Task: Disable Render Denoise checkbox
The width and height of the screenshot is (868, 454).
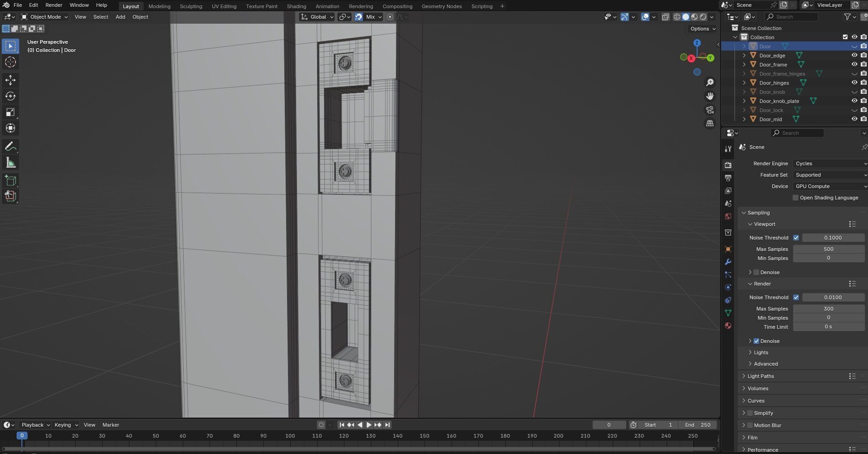Action: click(x=756, y=341)
